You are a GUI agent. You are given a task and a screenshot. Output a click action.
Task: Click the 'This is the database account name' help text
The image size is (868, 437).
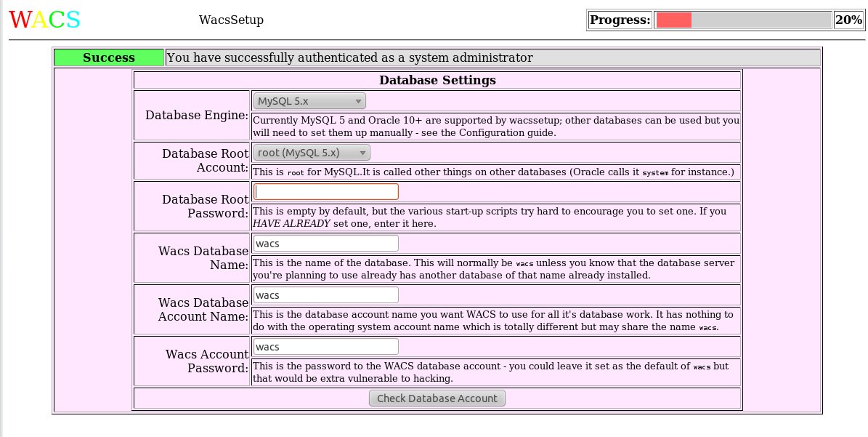point(492,321)
